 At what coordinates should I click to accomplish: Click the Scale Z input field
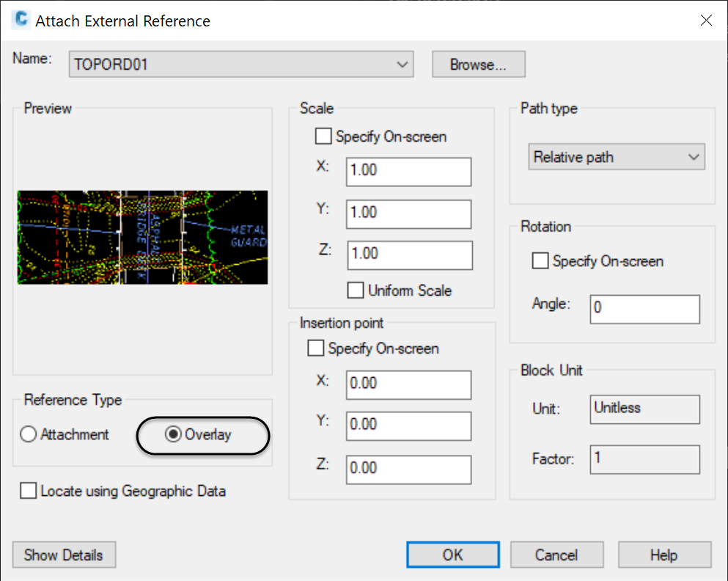coord(409,254)
